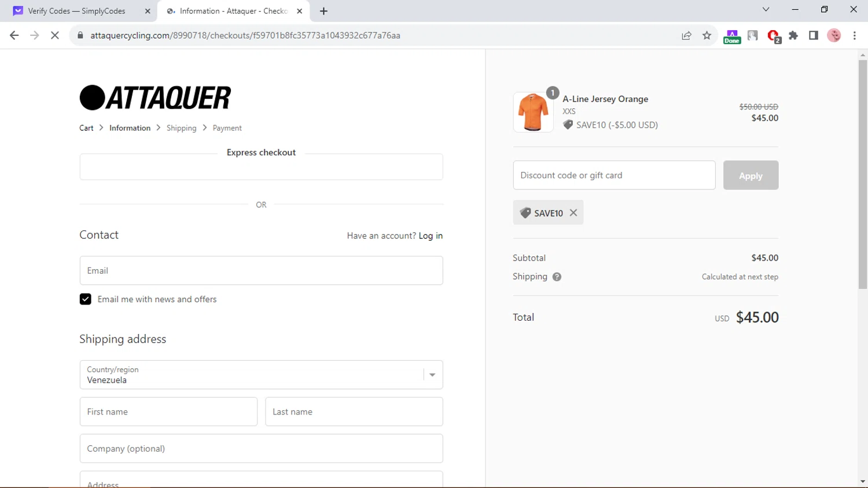Click the Log in link

tap(431, 236)
